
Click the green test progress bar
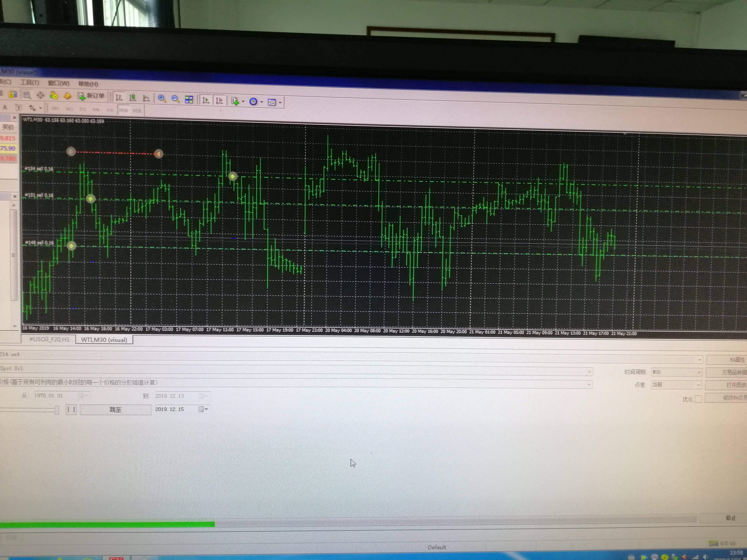(x=107, y=524)
